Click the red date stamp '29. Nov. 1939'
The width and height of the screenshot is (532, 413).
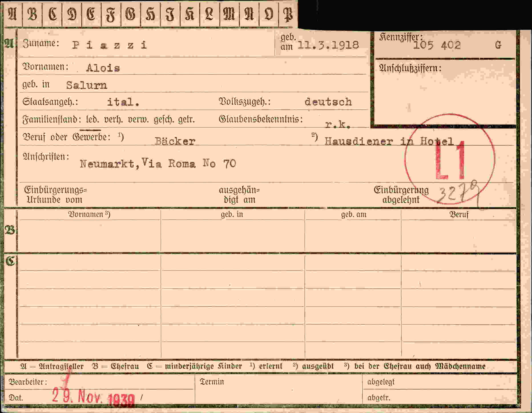coord(93,397)
